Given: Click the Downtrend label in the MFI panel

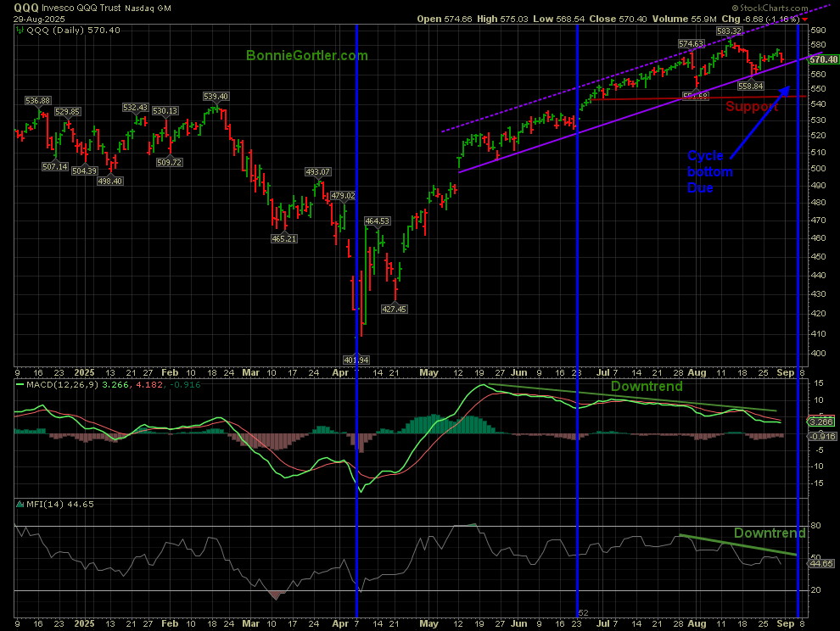Looking at the screenshot, I should [x=769, y=533].
